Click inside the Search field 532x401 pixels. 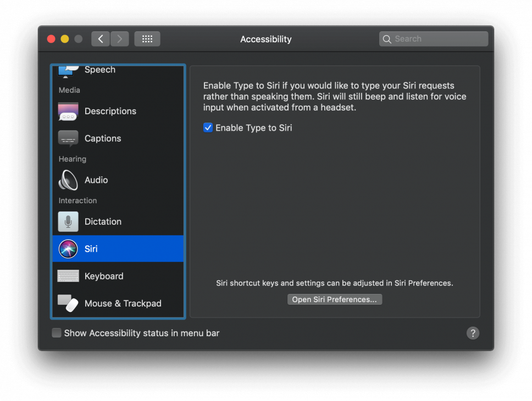click(433, 38)
